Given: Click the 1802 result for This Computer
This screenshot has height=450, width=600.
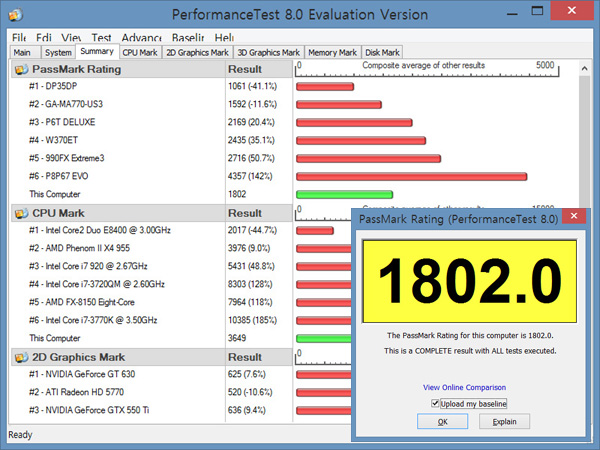Looking at the screenshot, I should (237, 194).
